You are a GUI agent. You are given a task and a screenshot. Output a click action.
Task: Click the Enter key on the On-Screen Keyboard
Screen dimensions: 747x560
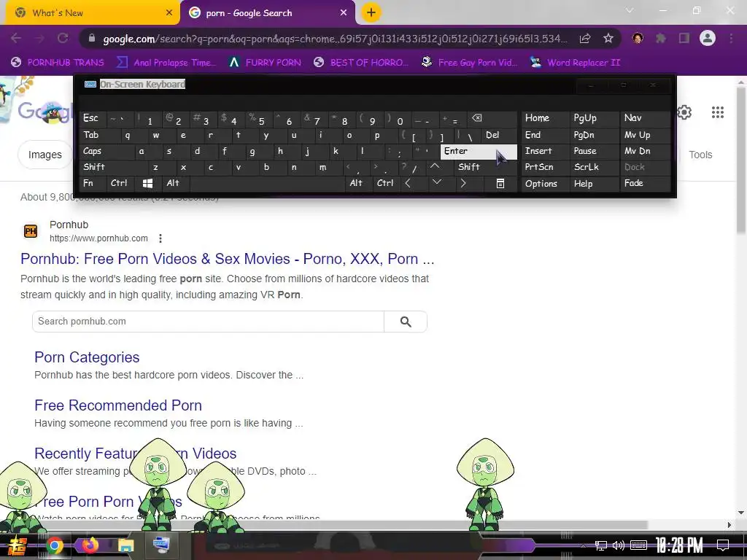point(479,152)
